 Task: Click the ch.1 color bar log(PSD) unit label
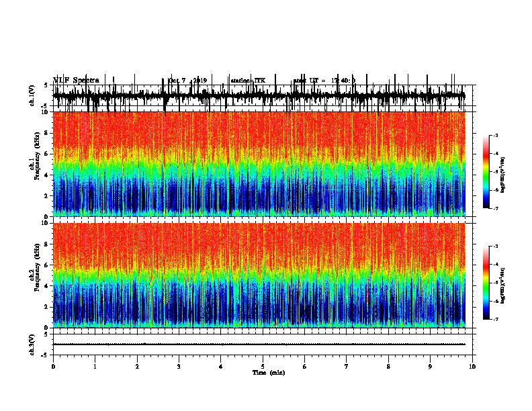502,175
